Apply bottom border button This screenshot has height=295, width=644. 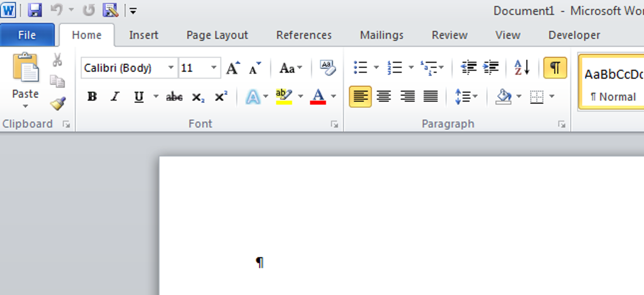click(x=537, y=97)
